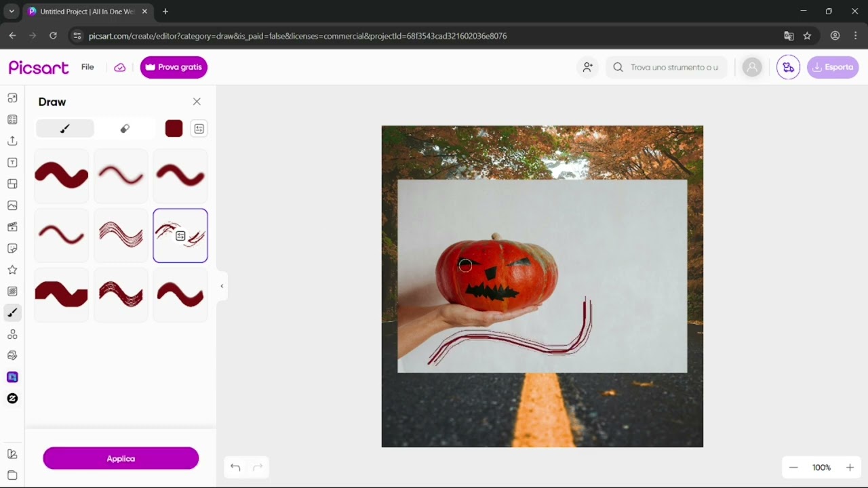Open the batch edit icon in the sidebar
The width and height of the screenshot is (868, 488).
(x=12, y=355)
